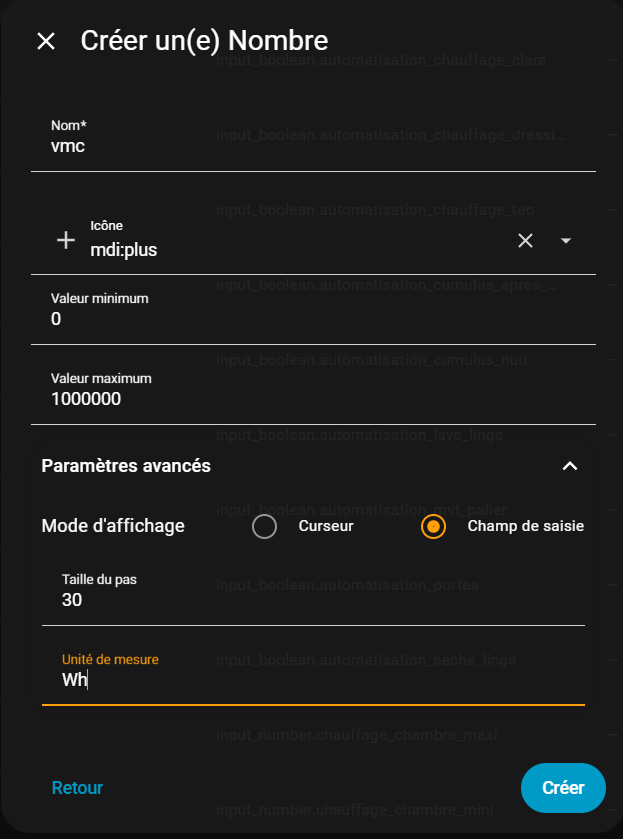The height and width of the screenshot is (839, 623).
Task: Open the Icône dropdown arrow
Action: tap(566, 240)
